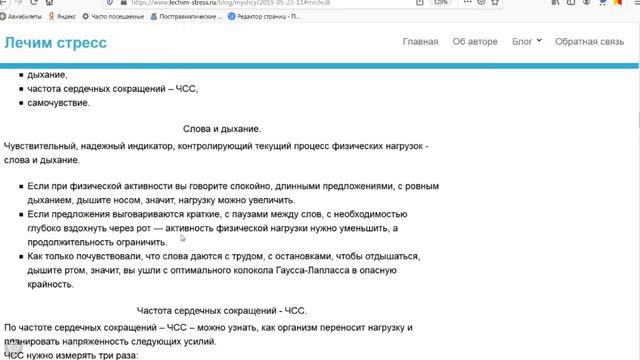640x360 pixels.
Task: Click the list item 'дыхание,'
Action: pos(47,75)
